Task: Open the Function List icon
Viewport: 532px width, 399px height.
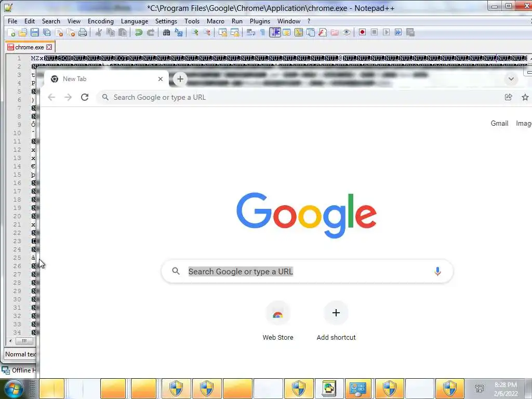Action: click(323, 32)
